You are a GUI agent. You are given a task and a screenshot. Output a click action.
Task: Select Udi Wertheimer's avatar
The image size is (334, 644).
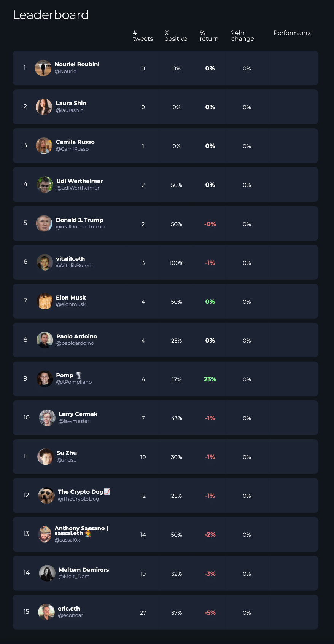(45, 185)
